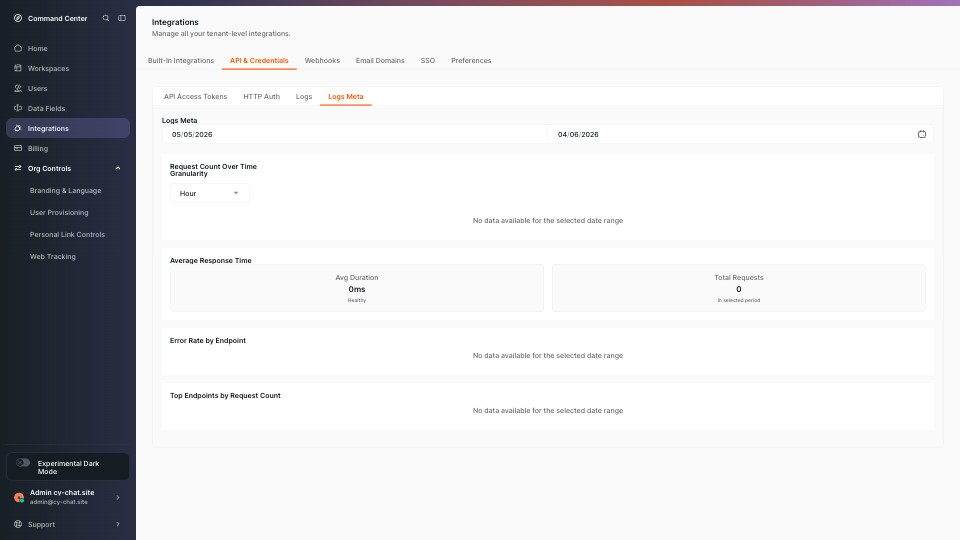Toggle Experimental Dark Mode switch
Image resolution: width=960 pixels, height=540 pixels.
(23, 463)
